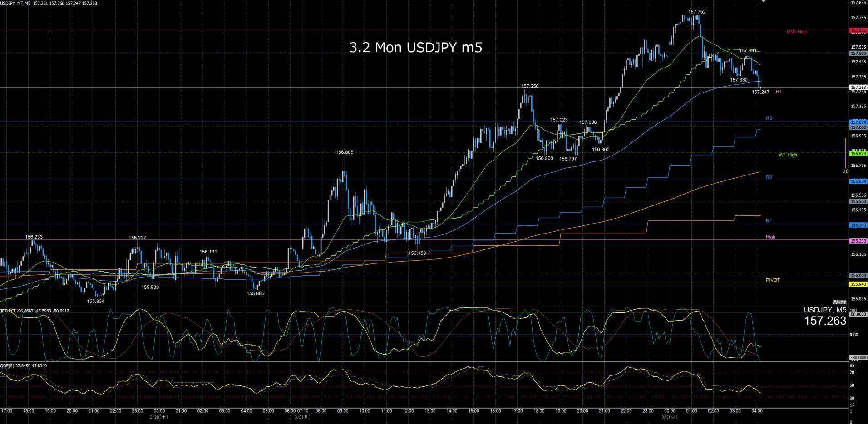Click the blue 156.340 price tag on axis
Screen dimensions: 868x424
[858, 225]
